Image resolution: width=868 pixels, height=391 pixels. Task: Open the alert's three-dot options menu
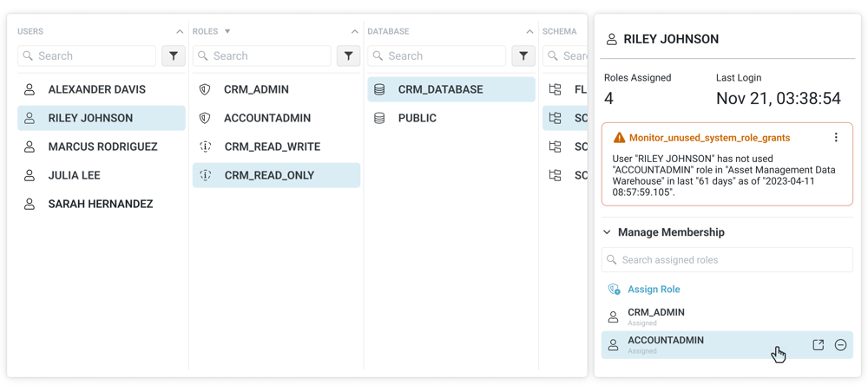836,138
